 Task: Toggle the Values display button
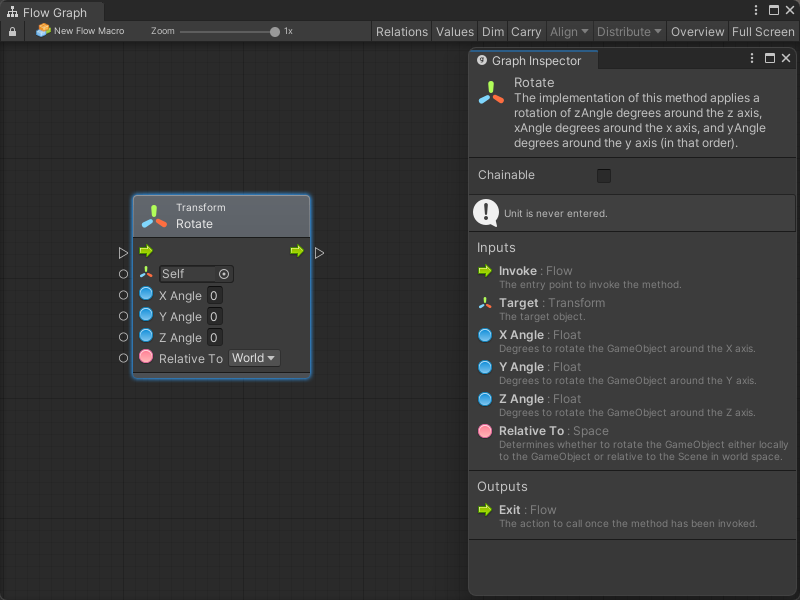(x=455, y=32)
